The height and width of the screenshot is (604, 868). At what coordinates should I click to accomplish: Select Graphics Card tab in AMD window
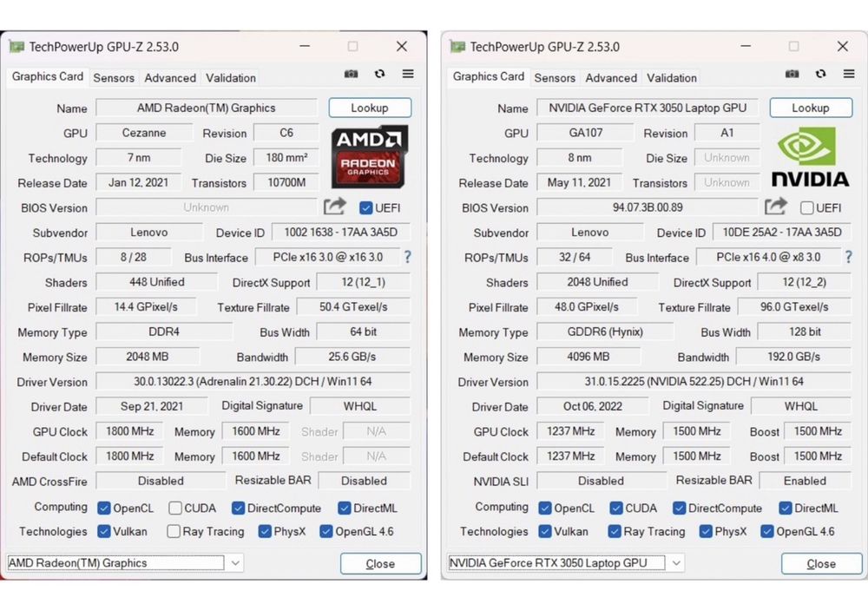tap(48, 76)
